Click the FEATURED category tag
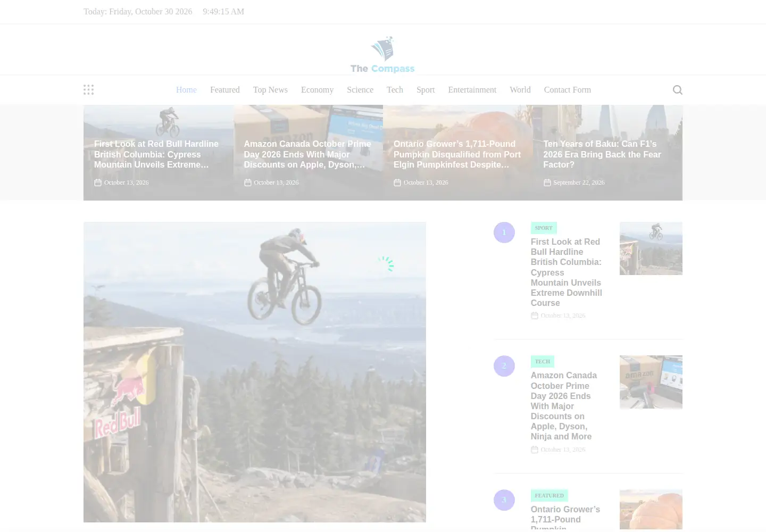Screen dimensions: 766x532 pos(549,495)
